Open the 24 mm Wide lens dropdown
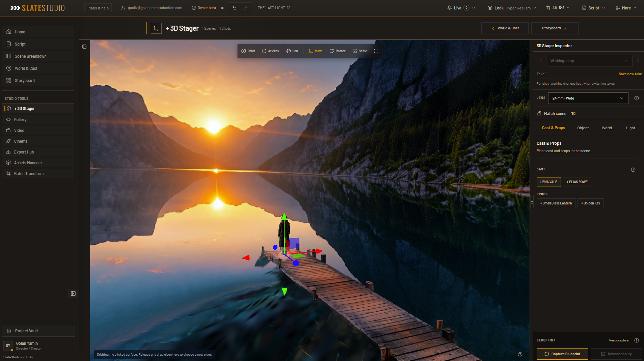 point(588,98)
